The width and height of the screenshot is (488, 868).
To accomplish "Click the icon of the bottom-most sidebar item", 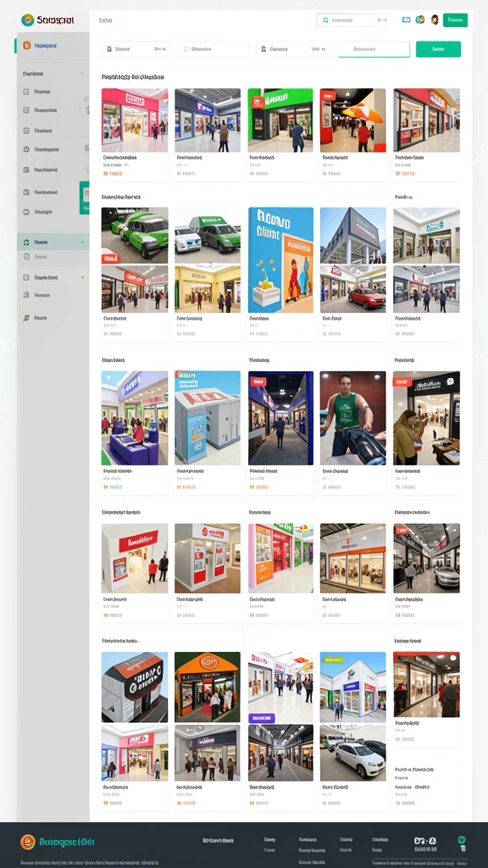I will pyautogui.click(x=26, y=318).
